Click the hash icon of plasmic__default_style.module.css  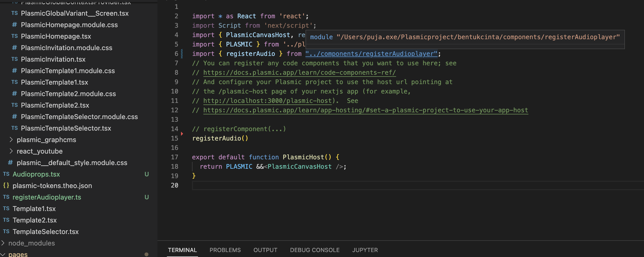pyautogui.click(x=10, y=163)
